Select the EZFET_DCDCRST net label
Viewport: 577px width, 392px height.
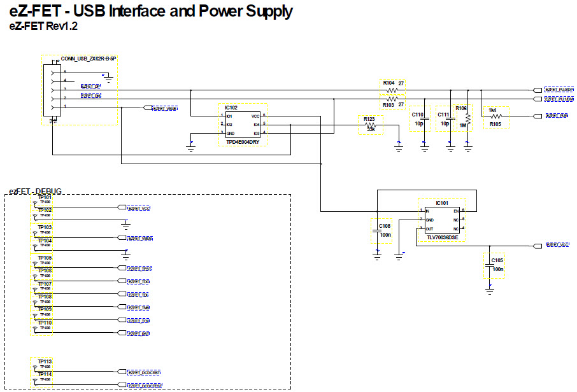[x=144, y=372]
